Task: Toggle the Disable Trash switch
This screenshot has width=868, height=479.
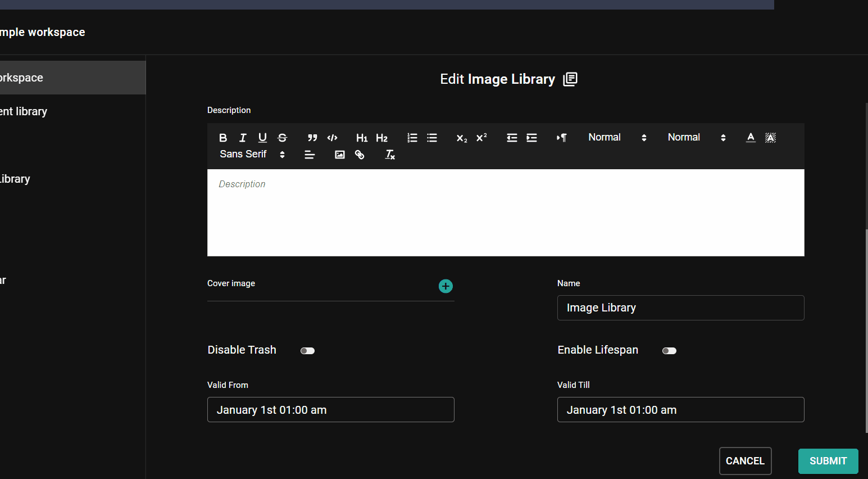Action: (x=307, y=351)
